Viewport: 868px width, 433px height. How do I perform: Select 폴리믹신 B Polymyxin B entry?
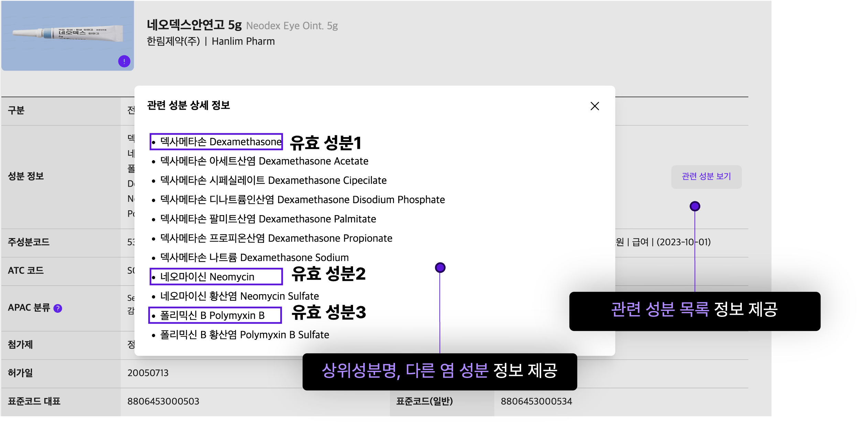212,315
